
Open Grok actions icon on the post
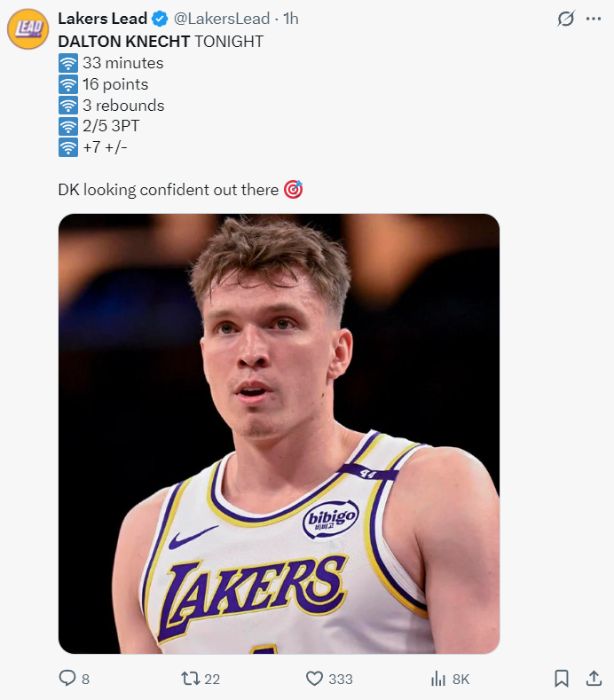(565, 19)
